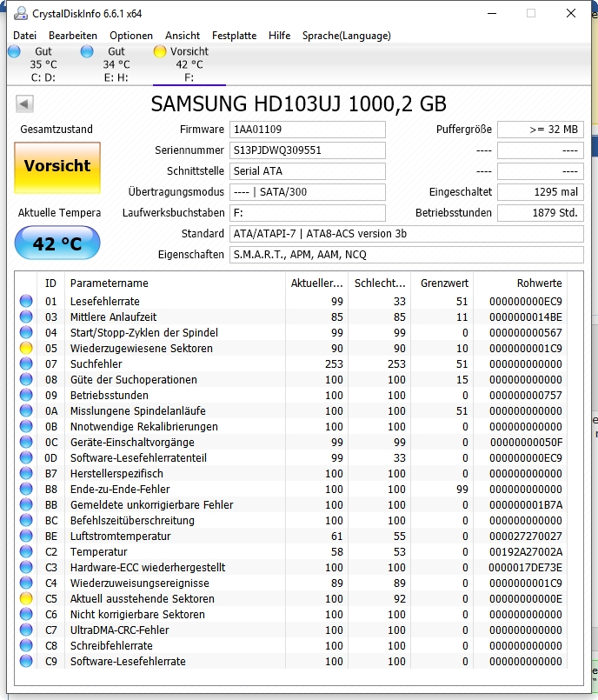Click the blue dot for Software-Lesefehlerratenteil
The width and height of the screenshot is (598, 700).
point(26,457)
